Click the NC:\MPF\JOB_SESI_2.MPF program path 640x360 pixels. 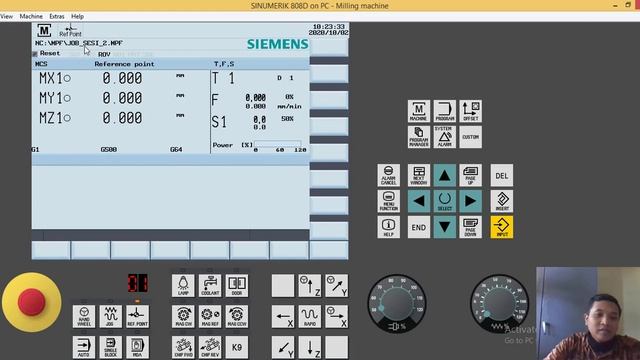79,43
